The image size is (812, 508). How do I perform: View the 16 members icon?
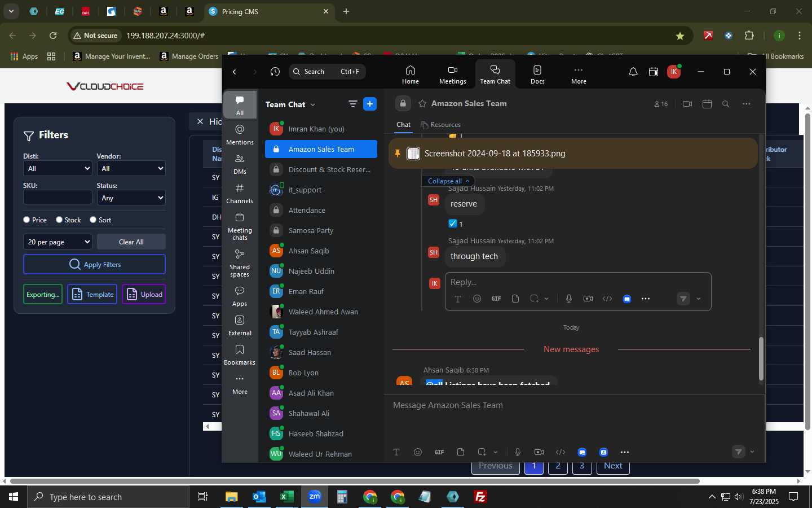[x=661, y=104]
